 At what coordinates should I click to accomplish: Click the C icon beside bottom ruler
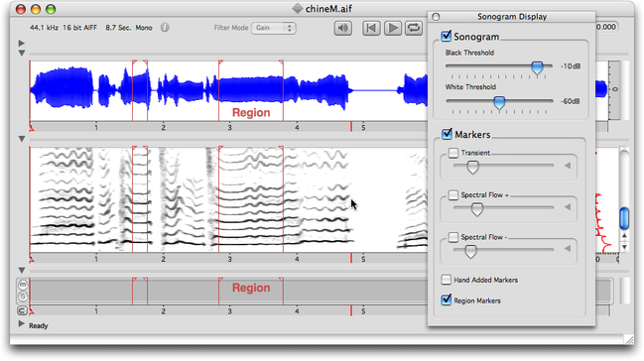(x=22, y=310)
